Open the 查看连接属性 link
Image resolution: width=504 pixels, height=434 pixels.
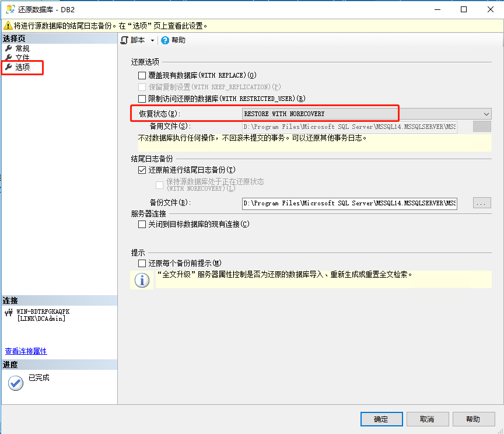[x=26, y=351]
